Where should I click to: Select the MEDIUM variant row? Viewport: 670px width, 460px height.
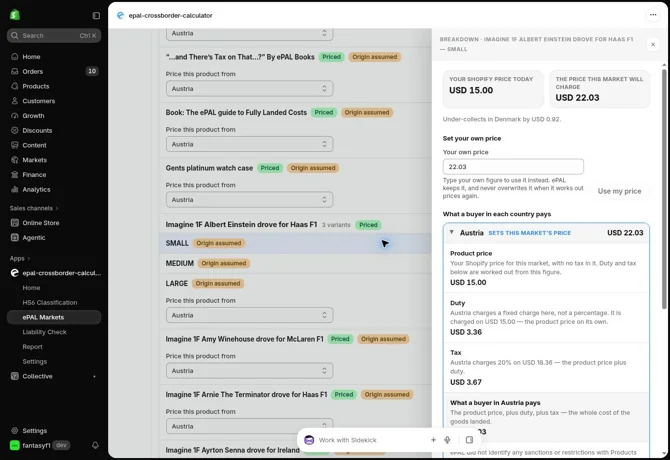click(296, 263)
